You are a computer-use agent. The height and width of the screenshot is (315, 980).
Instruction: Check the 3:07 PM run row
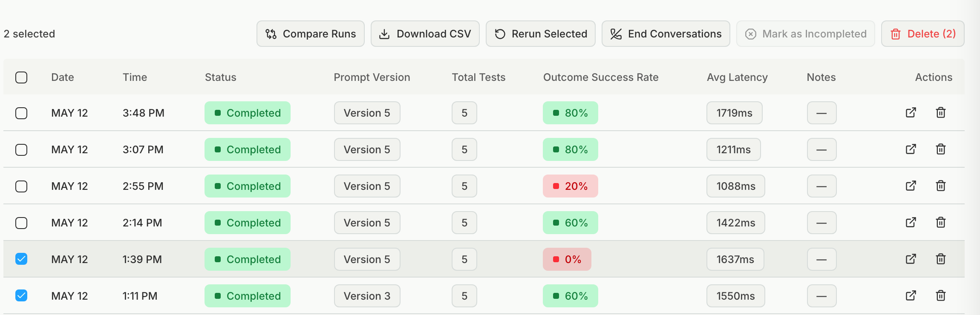point(21,150)
